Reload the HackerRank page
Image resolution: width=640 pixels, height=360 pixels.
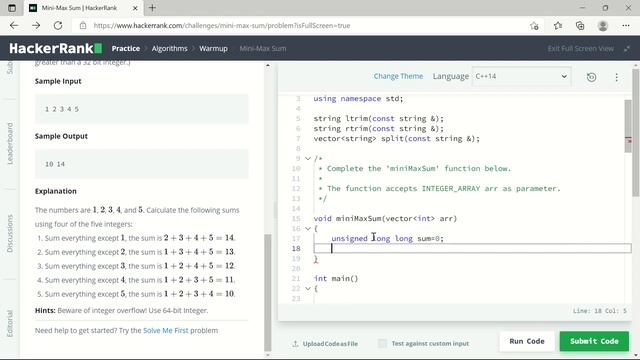[58, 25]
